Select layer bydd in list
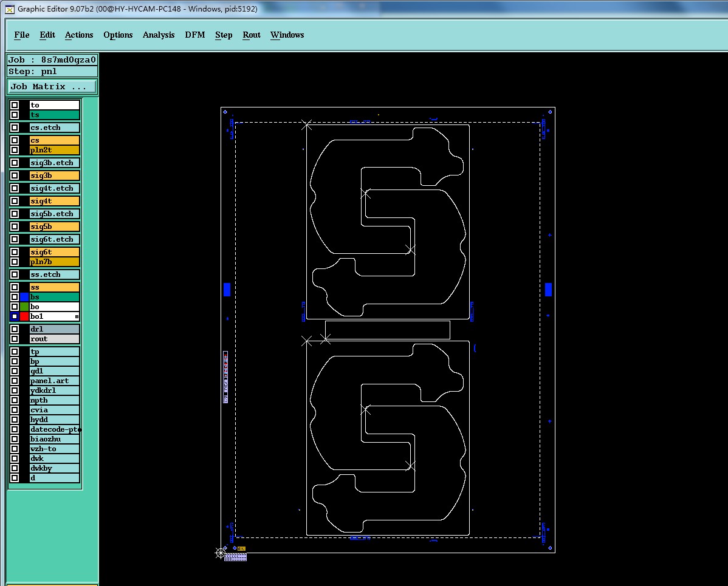This screenshot has height=586, width=728. click(x=54, y=420)
